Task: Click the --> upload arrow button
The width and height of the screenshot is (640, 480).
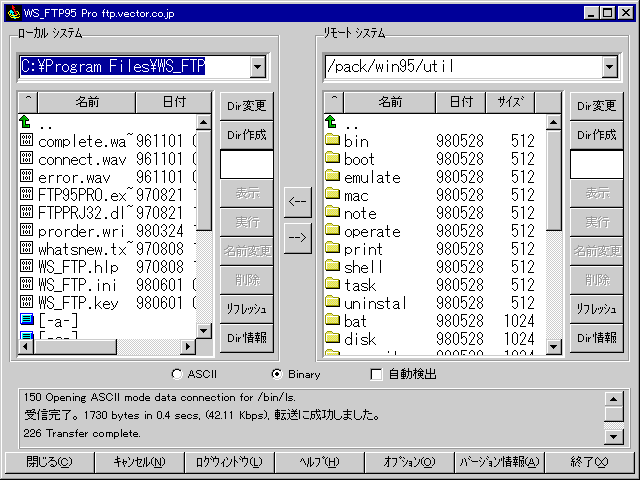Action: [298, 238]
